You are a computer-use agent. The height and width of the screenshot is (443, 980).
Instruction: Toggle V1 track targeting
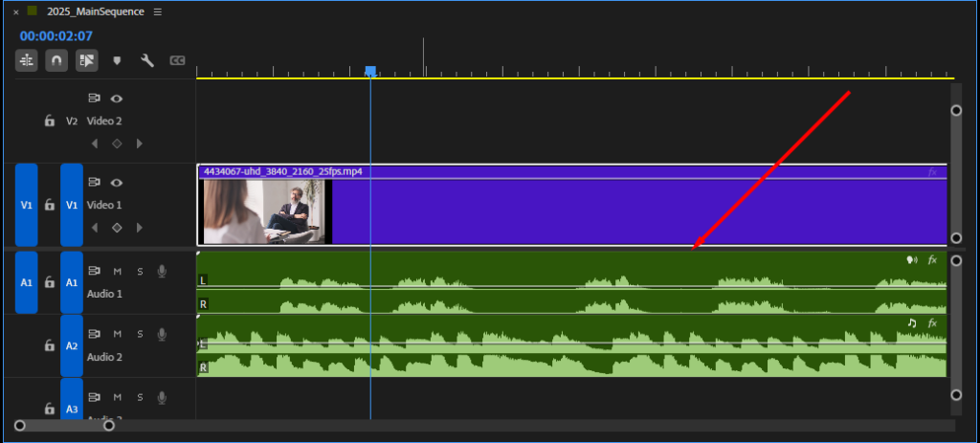72,205
